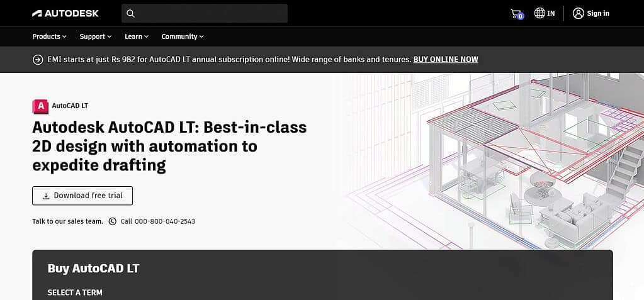This screenshot has width=644, height=300.
Task: Click the Talk to our sales team text
Action: tap(68, 221)
